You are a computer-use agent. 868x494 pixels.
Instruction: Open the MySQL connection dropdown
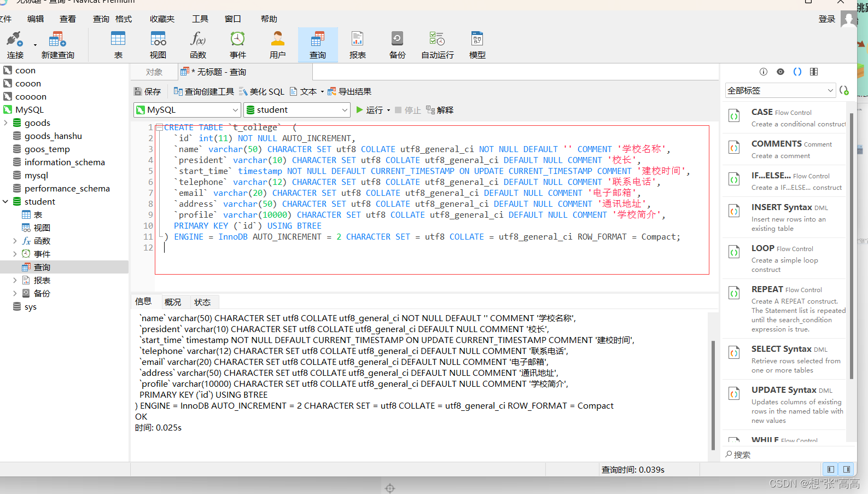187,110
